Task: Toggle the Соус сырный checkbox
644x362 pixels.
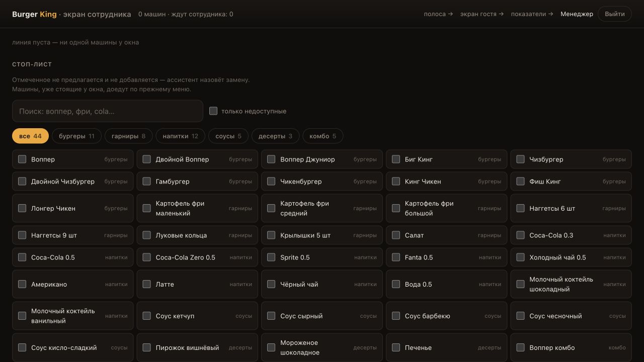Action: click(271, 316)
